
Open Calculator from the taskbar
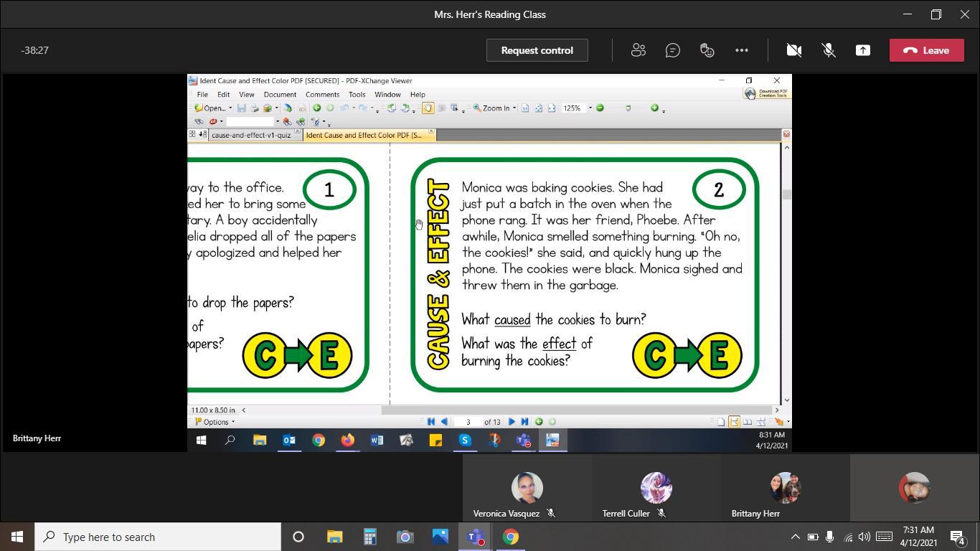tap(369, 537)
